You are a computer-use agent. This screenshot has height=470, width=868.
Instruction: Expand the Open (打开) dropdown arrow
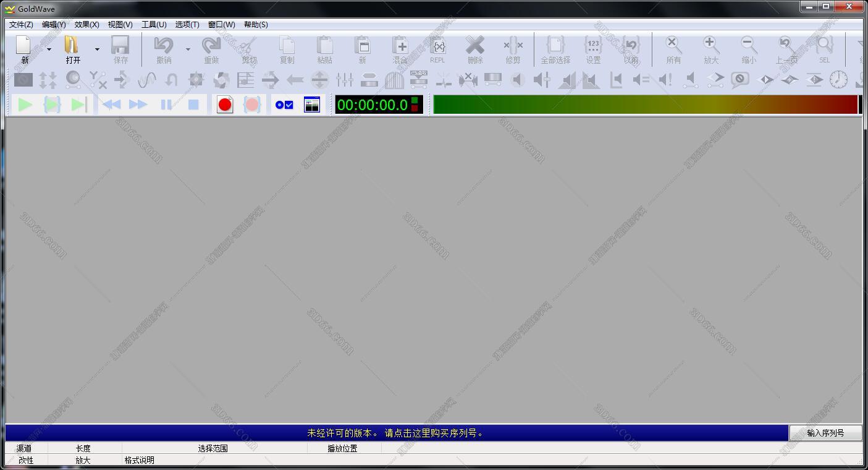pyautogui.click(x=97, y=49)
